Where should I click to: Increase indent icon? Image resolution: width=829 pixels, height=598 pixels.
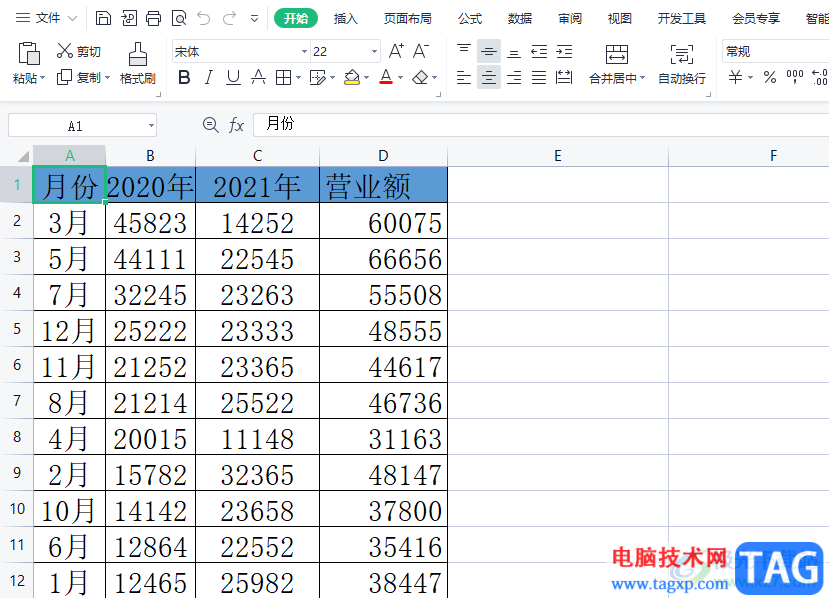[x=564, y=51]
